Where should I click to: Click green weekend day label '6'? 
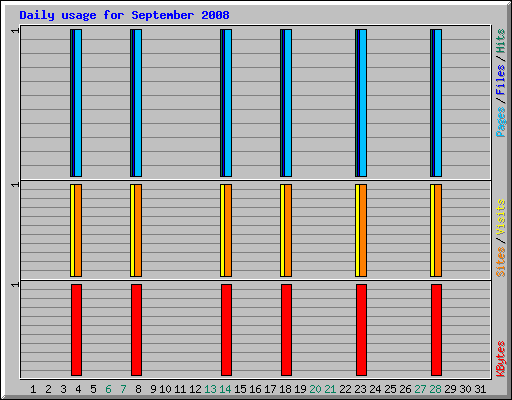pos(108,389)
